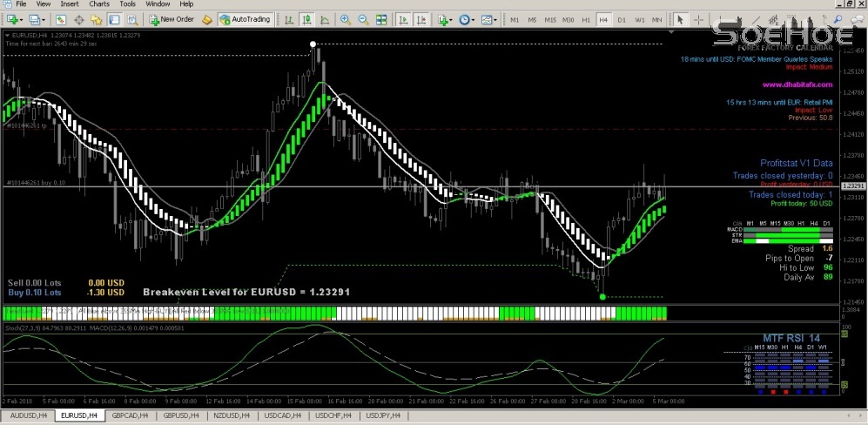This screenshot has height=425, width=868.
Task: Open the Charts menu
Action: click(x=99, y=4)
